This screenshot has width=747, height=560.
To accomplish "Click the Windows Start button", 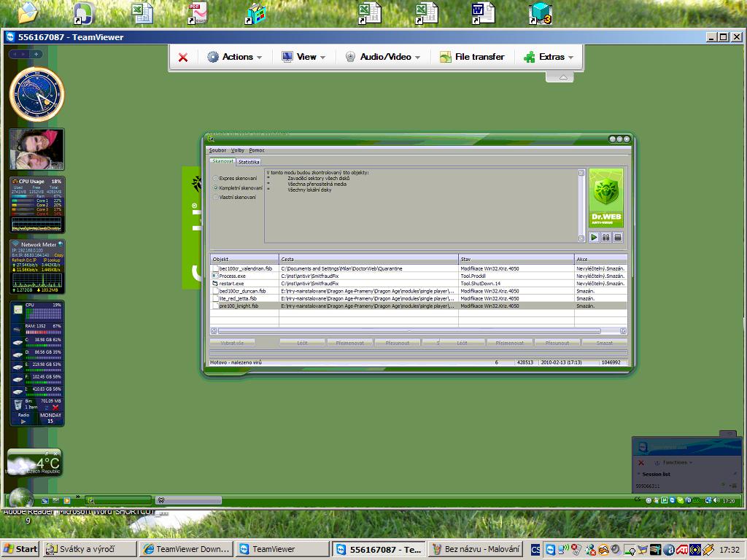I will pos(20,549).
